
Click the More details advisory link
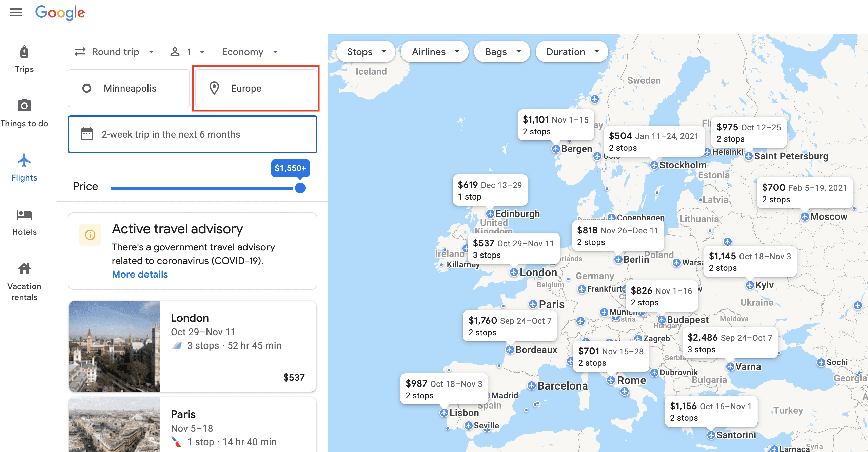click(x=140, y=274)
